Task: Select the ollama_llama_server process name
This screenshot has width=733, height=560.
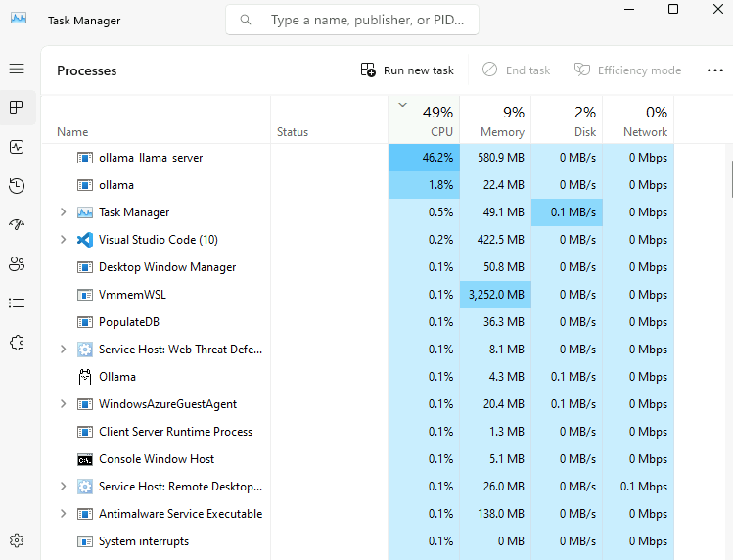Action: pyautogui.click(x=151, y=158)
